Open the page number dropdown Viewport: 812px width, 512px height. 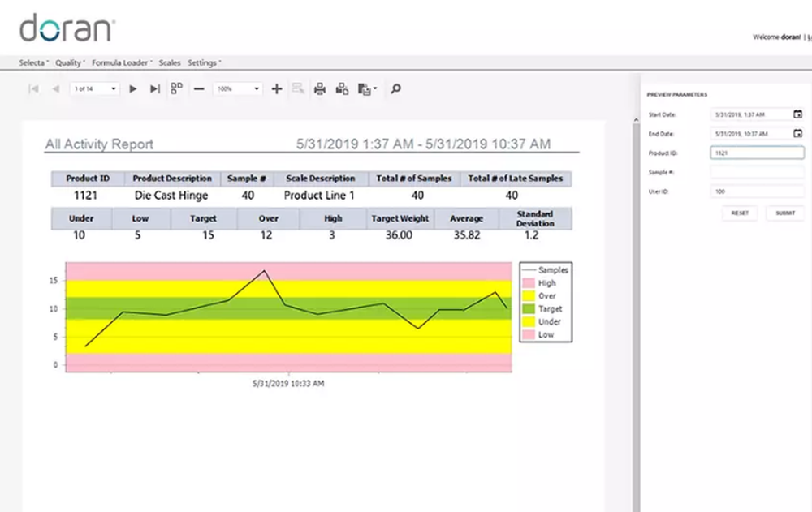(x=113, y=89)
